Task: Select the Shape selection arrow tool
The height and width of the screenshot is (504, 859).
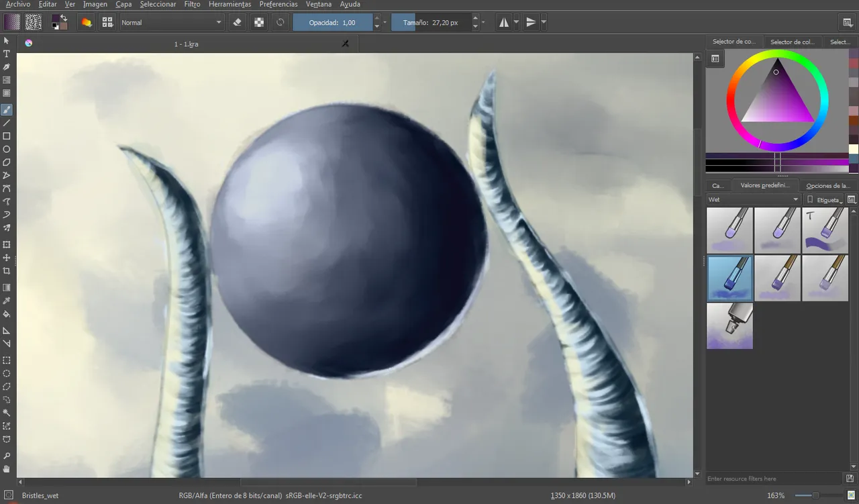Action: (7, 41)
